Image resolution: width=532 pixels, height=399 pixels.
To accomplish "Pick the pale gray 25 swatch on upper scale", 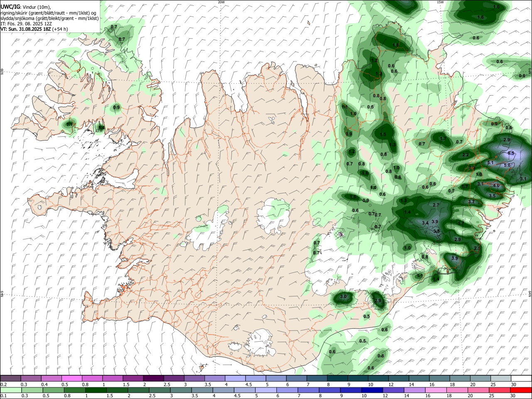I will pyautogui.click(x=501, y=378).
